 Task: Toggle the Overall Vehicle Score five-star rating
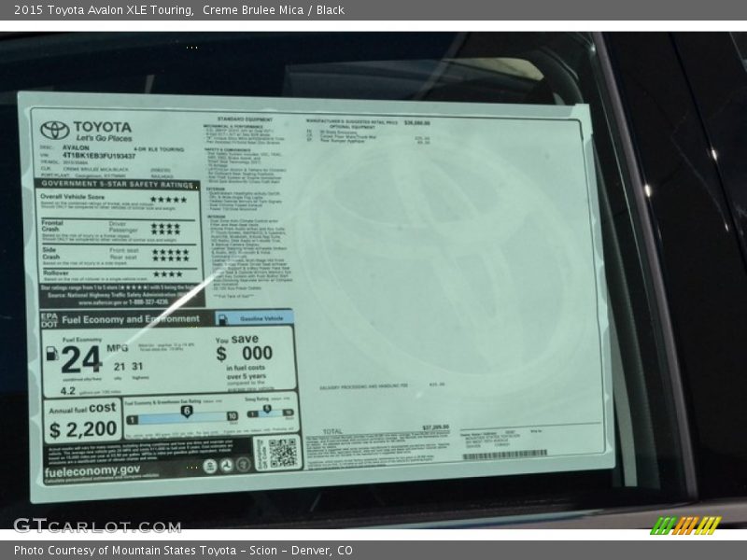click(169, 199)
